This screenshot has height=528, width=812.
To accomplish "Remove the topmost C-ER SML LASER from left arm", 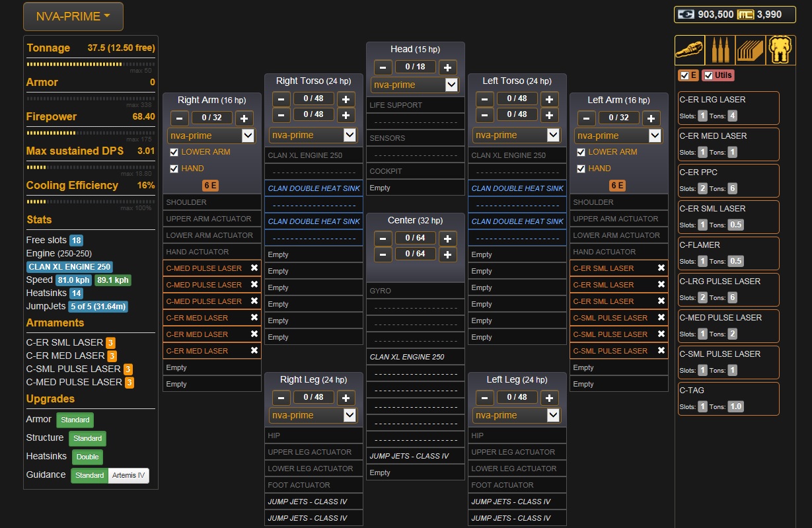I will click(661, 268).
